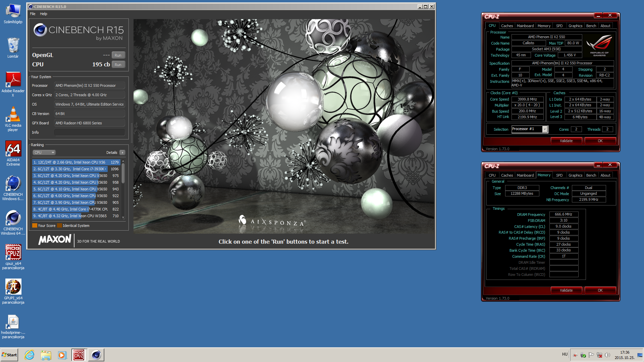This screenshot has width=644, height=362.
Task: Click Your Score orange color swatch
Action: (x=35, y=226)
